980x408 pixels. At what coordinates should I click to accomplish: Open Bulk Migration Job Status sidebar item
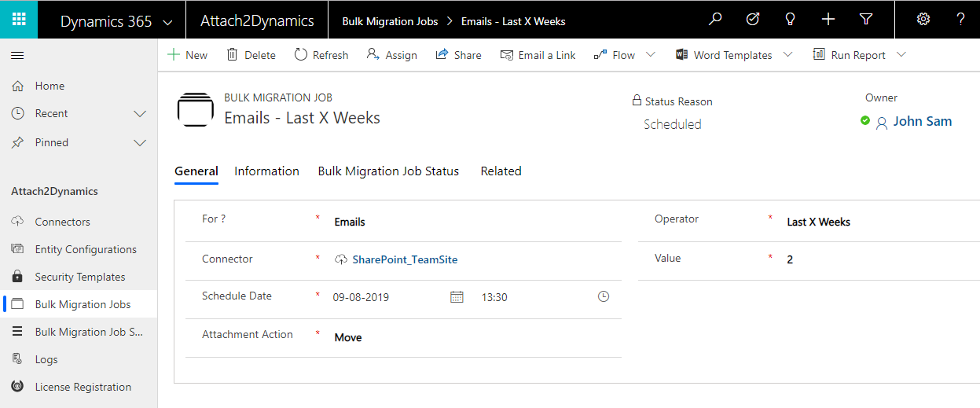pos(79,332)
